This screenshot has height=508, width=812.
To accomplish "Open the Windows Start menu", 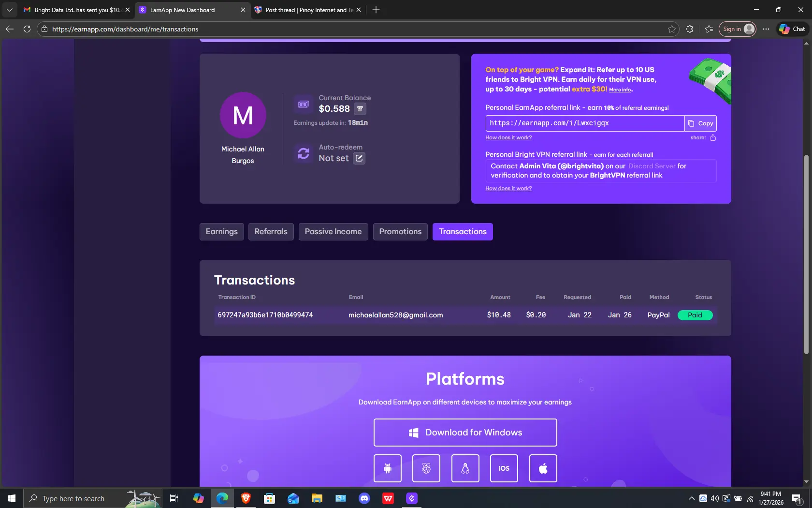I will (x=12, y=498).
